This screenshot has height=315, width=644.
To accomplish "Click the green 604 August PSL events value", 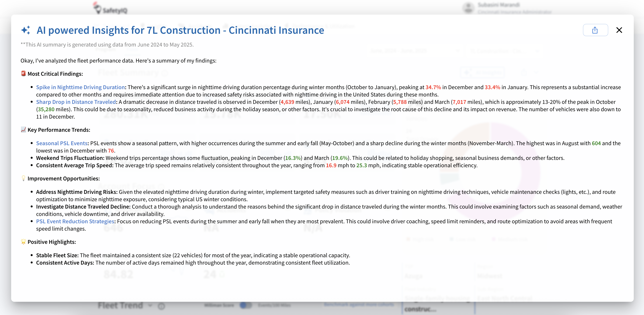I will pos(596,143).
